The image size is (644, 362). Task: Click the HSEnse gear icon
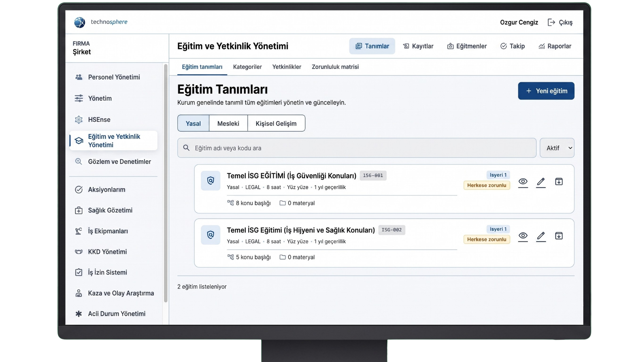point(79,120)
